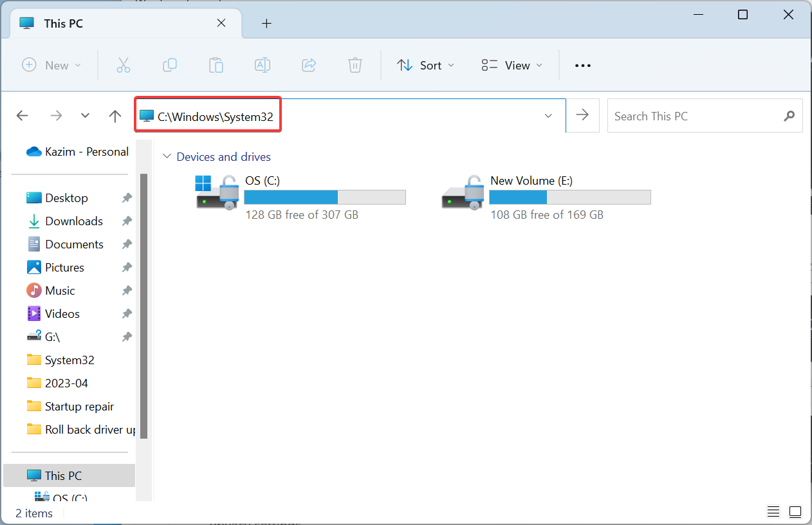Collapse the Devices and drives group
This screenshot has height=525, width=812.
tap(167, 156)
